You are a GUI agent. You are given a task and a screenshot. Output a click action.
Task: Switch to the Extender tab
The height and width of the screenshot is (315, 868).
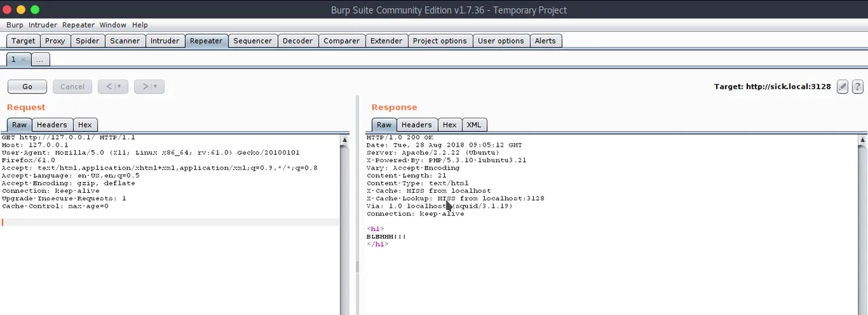pyautogui.click(x=387, y=41)
